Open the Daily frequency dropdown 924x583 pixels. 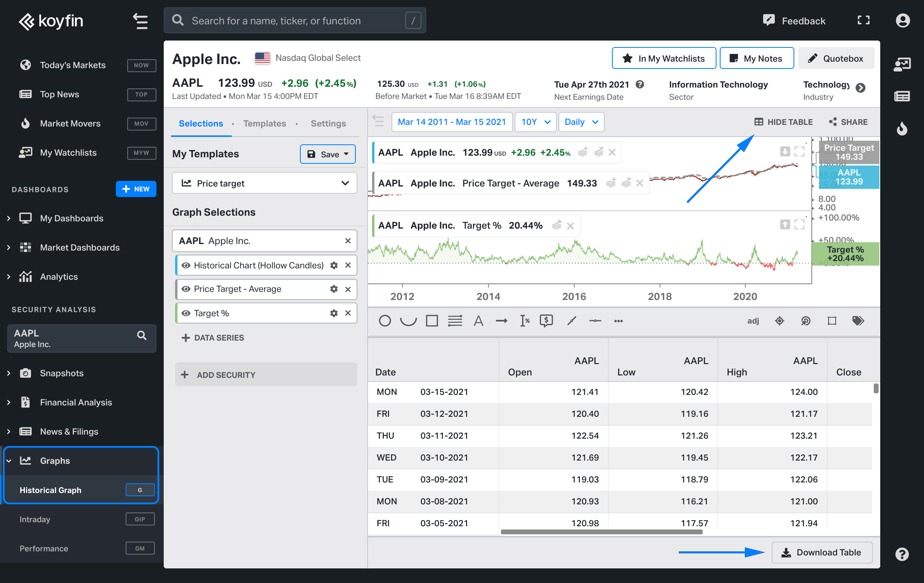click(x=581, y=122)
